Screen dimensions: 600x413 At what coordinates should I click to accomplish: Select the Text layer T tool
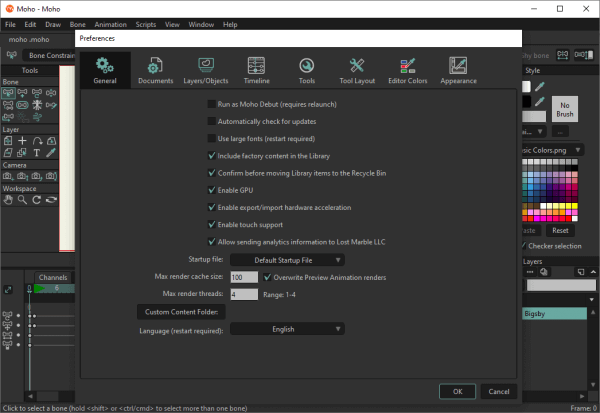37,153
